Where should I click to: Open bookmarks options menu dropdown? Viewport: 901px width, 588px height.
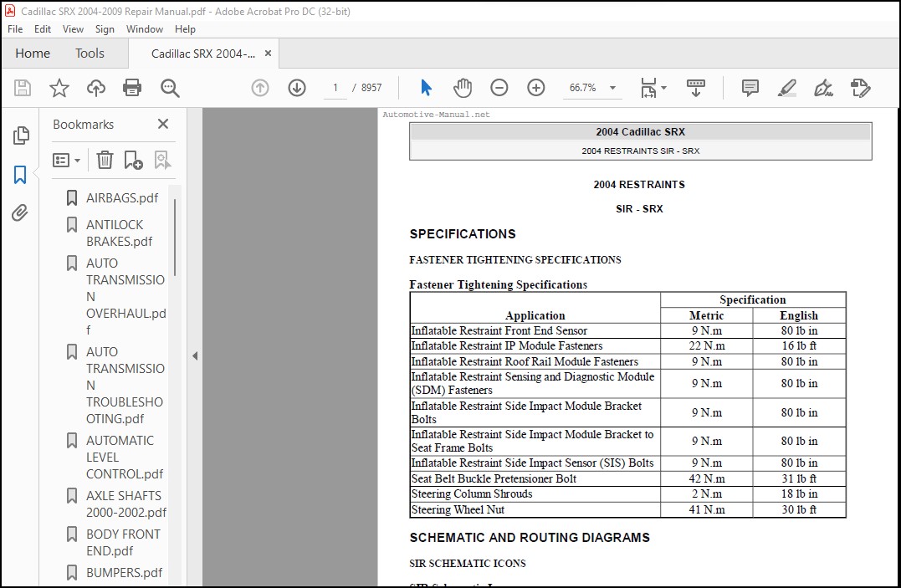point(66,160)
